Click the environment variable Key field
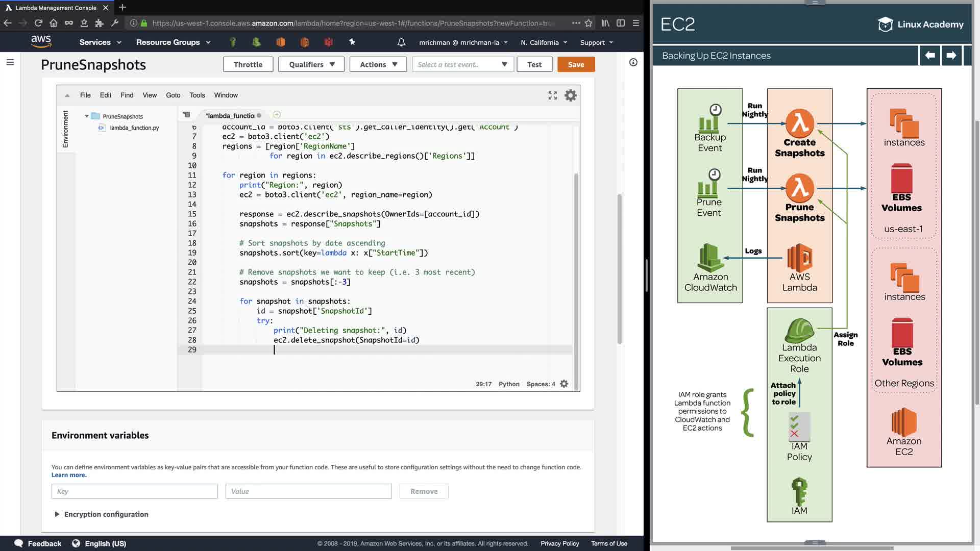The width and height of the screenshot is (980, 551). (x=134, y=491)
